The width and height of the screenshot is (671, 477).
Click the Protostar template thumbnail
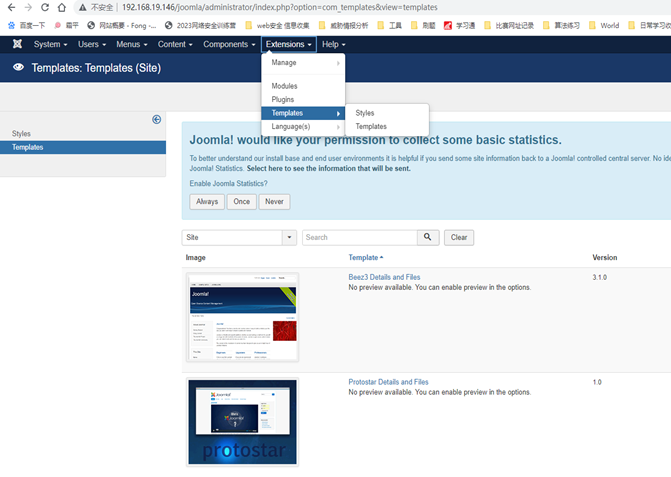[x=243, y=422]
